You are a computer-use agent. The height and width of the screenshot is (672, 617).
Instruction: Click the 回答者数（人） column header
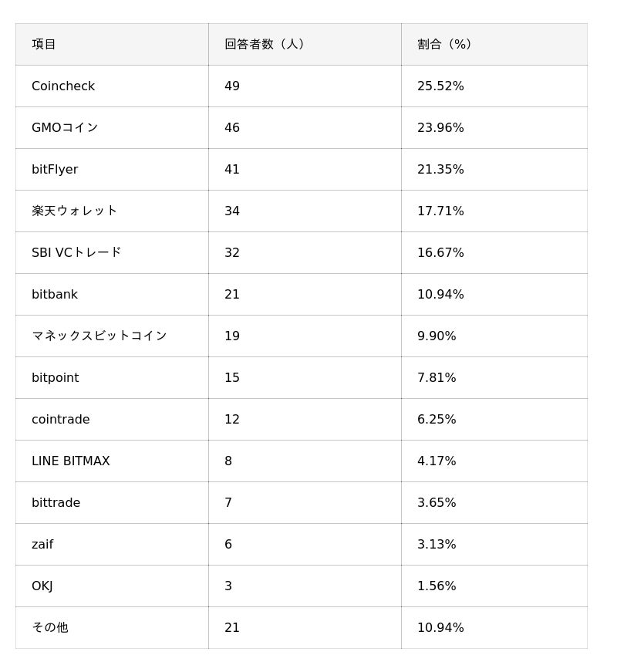tap(265, 44)
